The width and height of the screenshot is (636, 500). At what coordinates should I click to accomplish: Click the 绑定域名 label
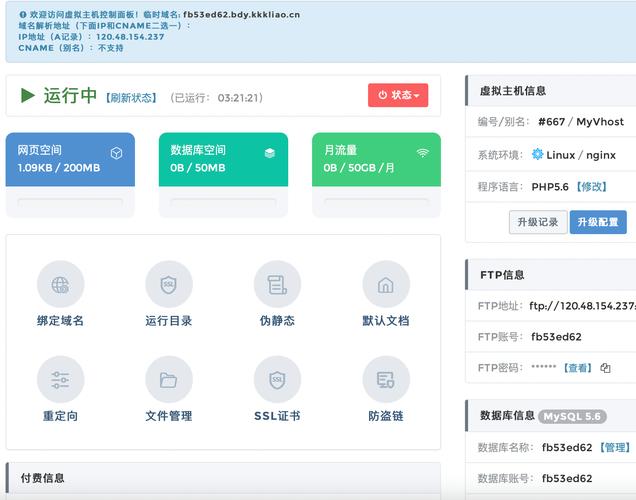[60, 321]
